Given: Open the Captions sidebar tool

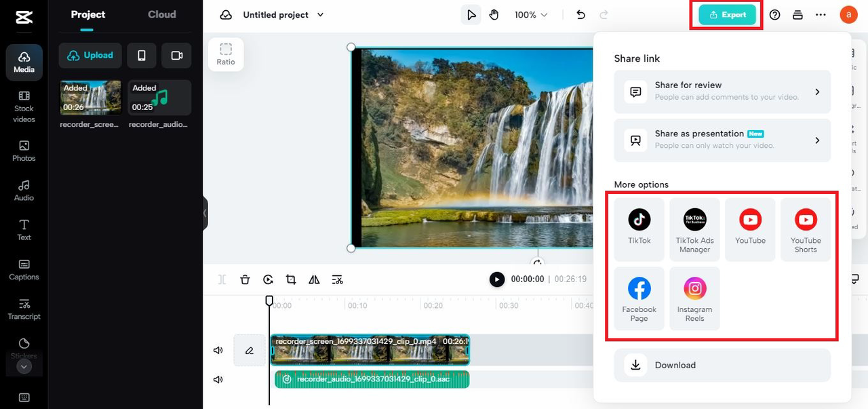Looking at the screenshot, I should tap(24, 269).
